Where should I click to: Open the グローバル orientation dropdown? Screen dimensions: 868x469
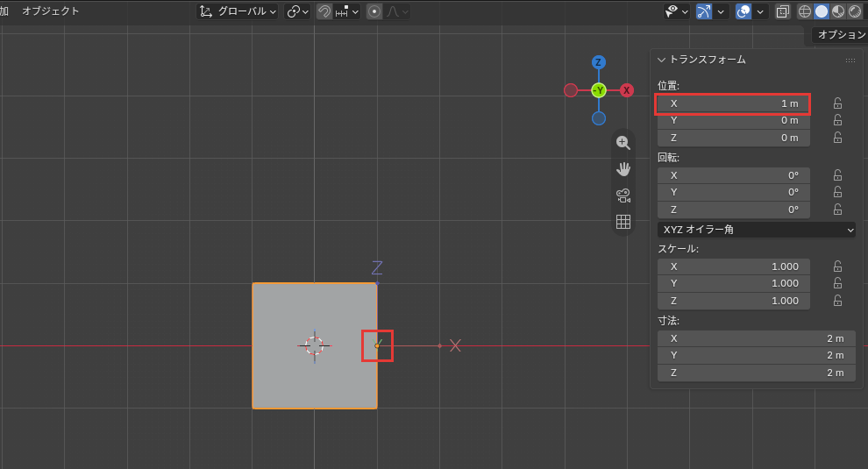coord(238,11)
